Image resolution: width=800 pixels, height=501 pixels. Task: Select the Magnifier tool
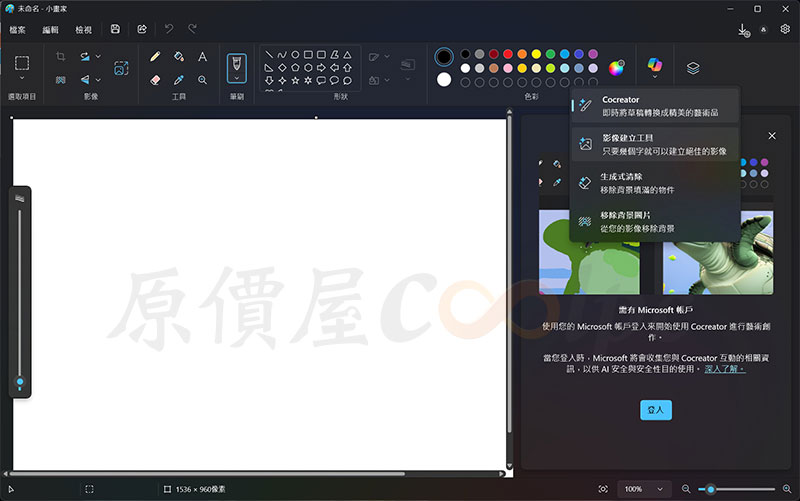pyautogui.click(x=203, y=80)
